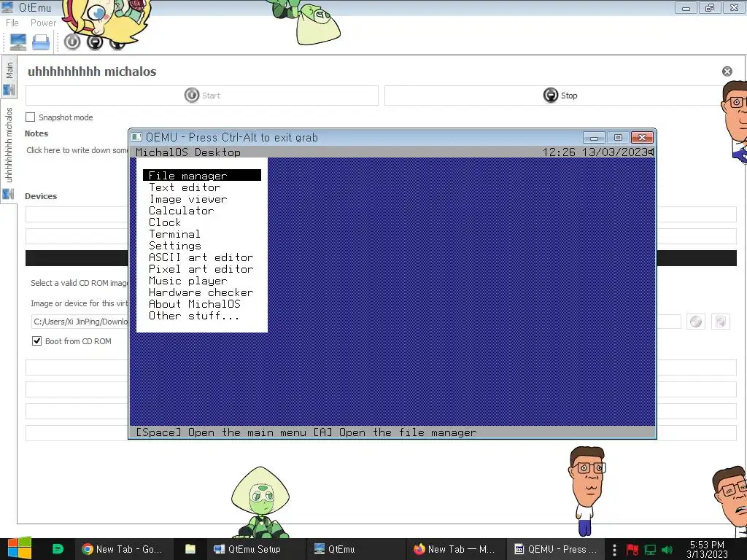Open the taskbar clock 5:53 PM
Image resolution: width=747 pixels, height=560 pixels.
[707, 549]
